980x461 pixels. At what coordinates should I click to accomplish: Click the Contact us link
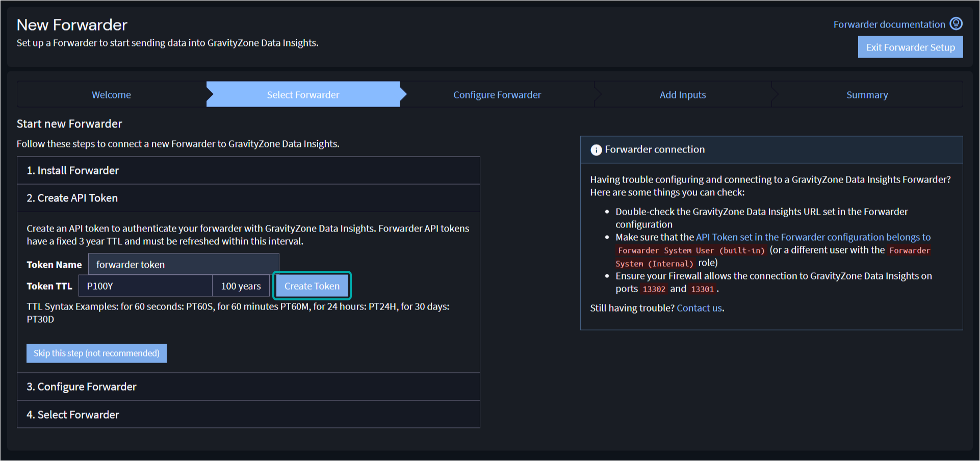pos(699,308)
